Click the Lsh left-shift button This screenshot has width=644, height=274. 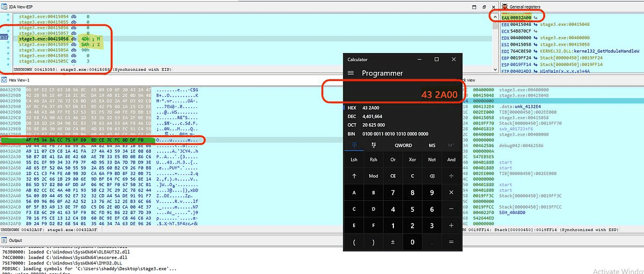(x=354, y=159)
